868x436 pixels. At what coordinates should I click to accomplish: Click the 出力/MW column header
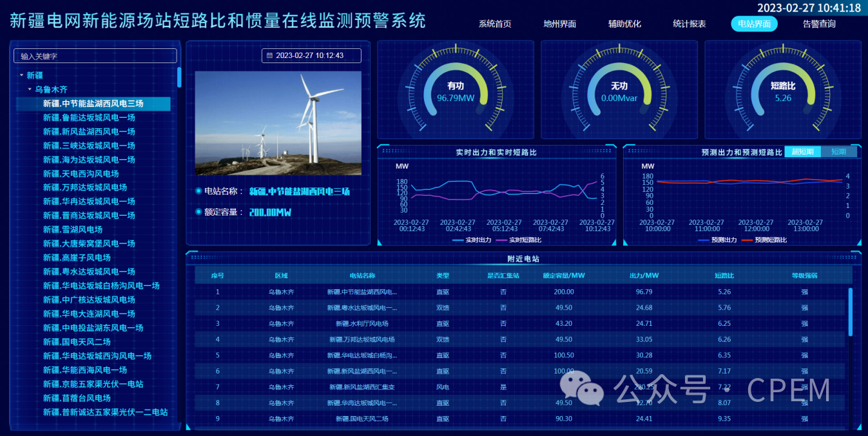pos(644,276)
